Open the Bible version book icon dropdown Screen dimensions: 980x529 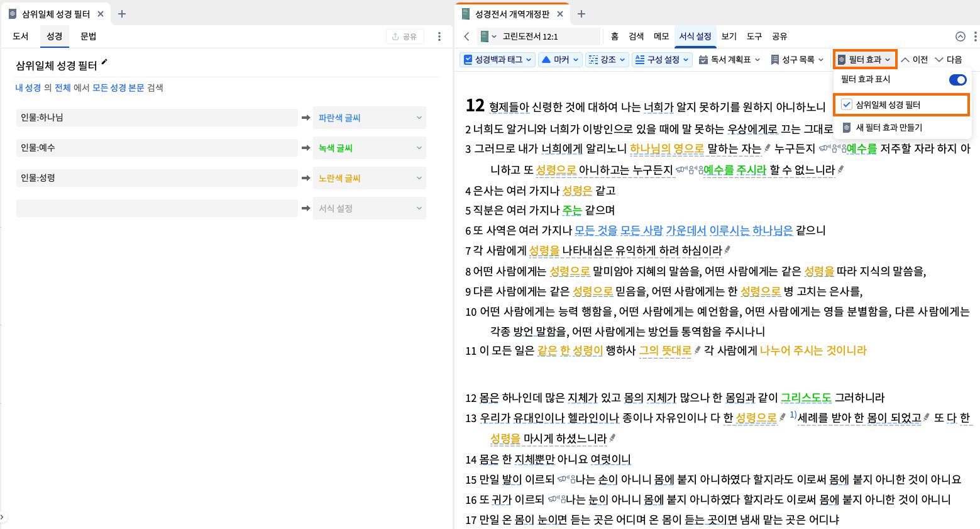(x=488, y=36)
